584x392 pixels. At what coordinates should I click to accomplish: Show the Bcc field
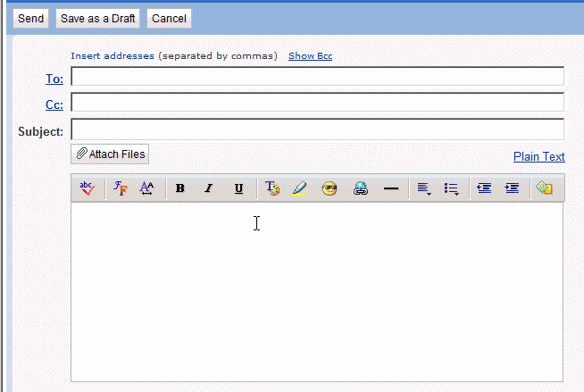[x=310, y=56]
